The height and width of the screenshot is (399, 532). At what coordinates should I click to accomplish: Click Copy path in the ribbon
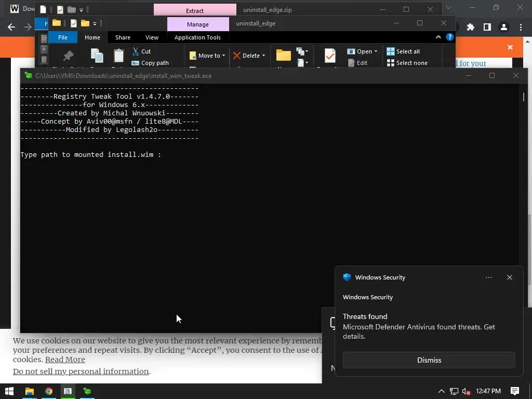[150, 63]
